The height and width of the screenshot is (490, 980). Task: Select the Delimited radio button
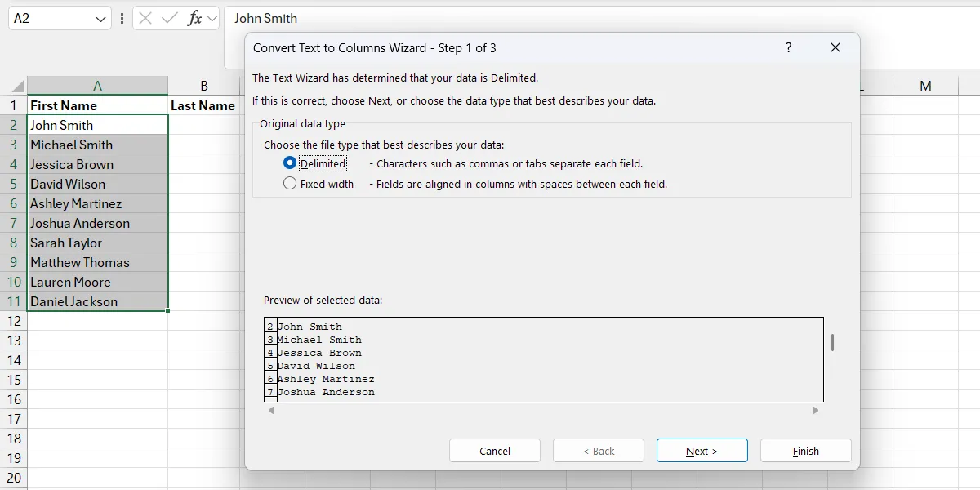coord(290,163)
